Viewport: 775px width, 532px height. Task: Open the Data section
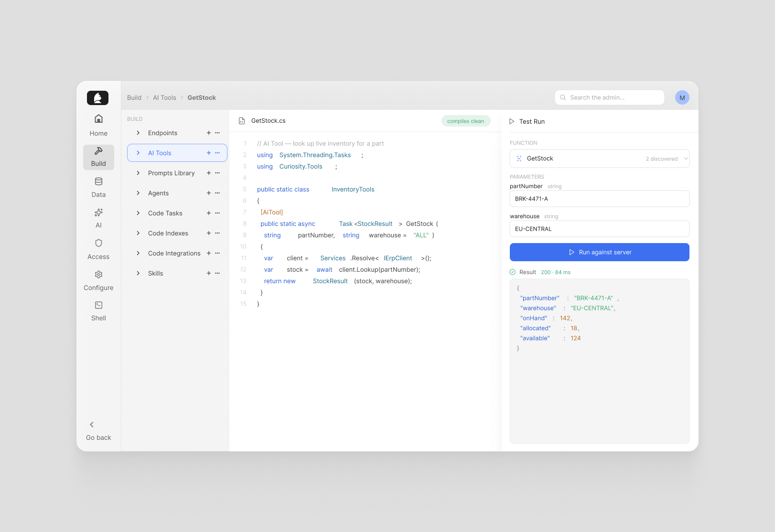pos(98,188)
